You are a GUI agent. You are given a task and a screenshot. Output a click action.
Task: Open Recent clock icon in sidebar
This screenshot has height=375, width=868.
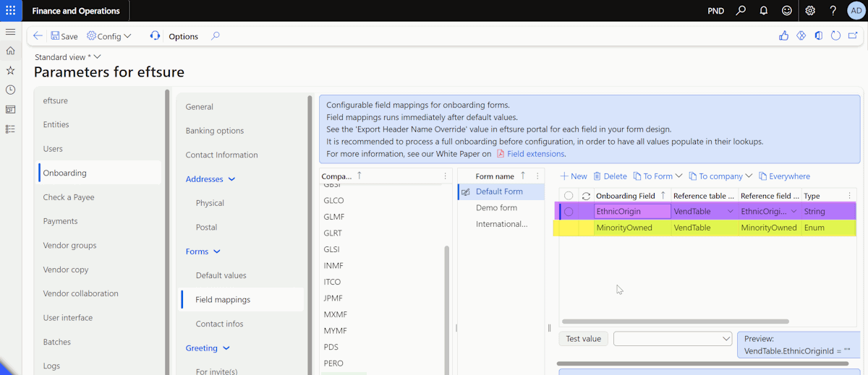(10, 90)
